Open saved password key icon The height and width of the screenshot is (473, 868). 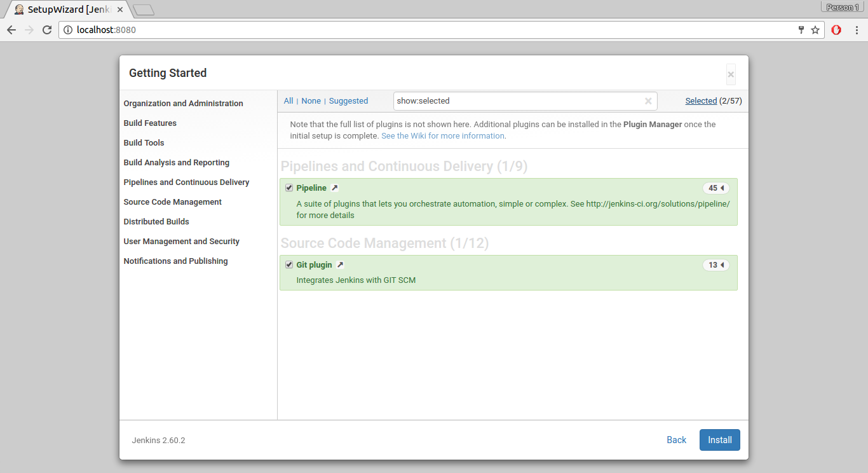click(x=801, y=30)
